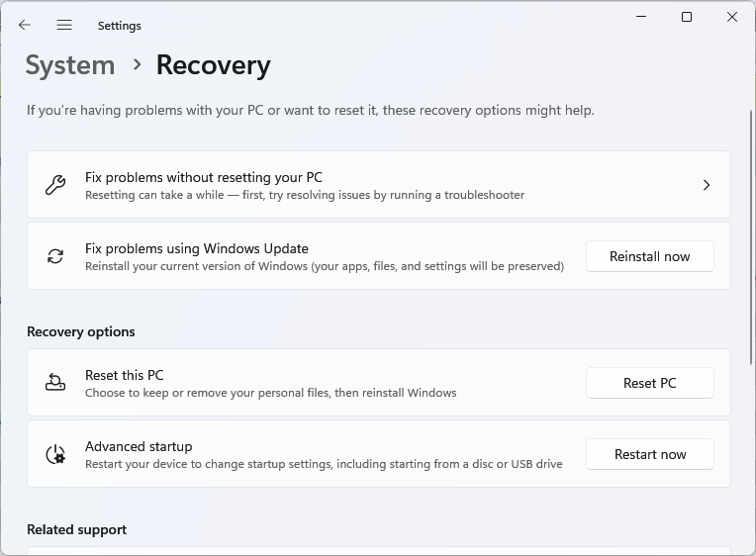The image size is (756, 556).
Task: Click the Reset PC button
Action: click(x=649, y=383)
